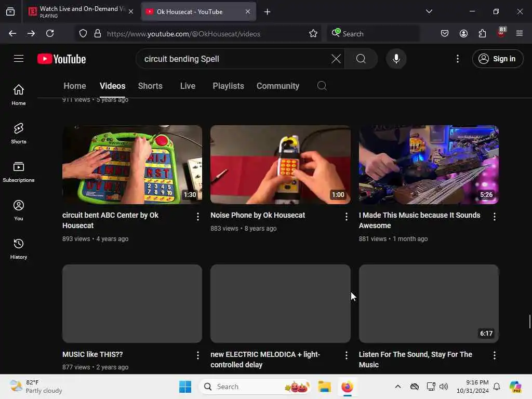The height and width of the screenshot is (399, 532).
Task: Select the channel Home tab
Action: (x=75, y=86)
